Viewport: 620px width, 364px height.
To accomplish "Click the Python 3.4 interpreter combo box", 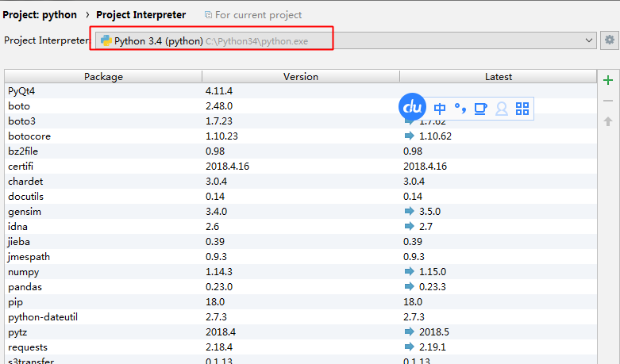I will coord(346,40).
